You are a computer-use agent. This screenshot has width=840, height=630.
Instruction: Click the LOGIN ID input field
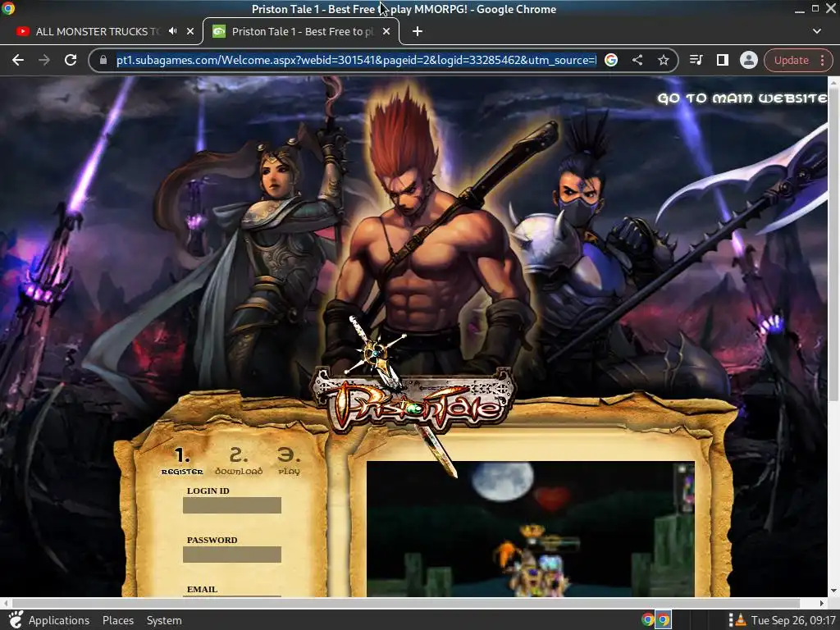pos(232,505)
